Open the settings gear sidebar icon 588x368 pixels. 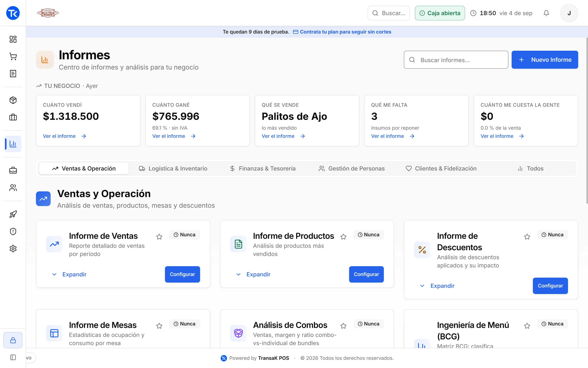point(13,248)
